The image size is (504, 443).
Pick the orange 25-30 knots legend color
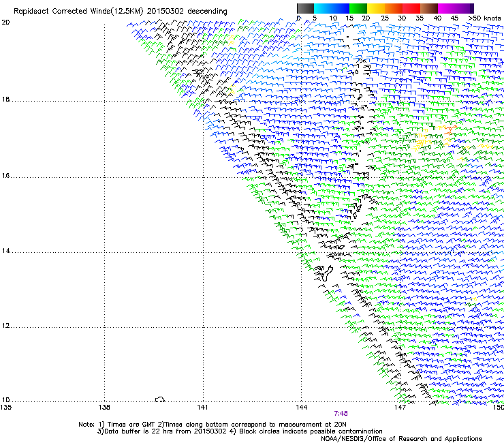pyautogui.click(x=394, y=8)
